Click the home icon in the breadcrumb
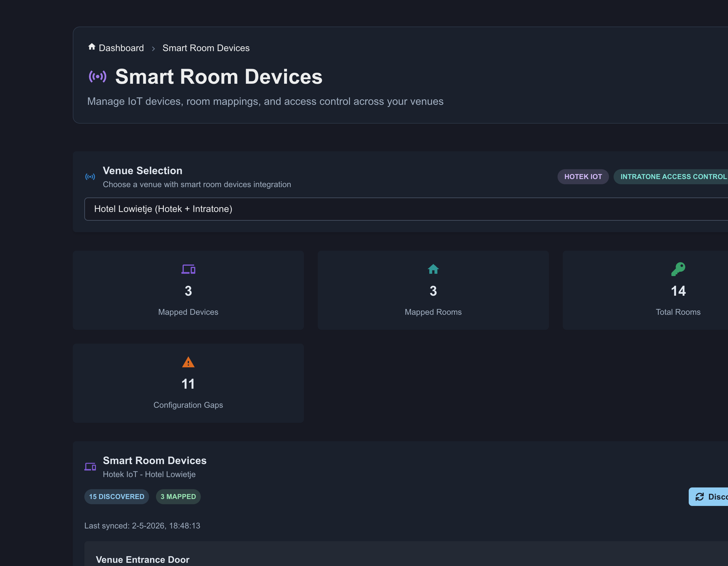Image resolution: width=728 pixels, height=566 pixels. click(92, 47)
